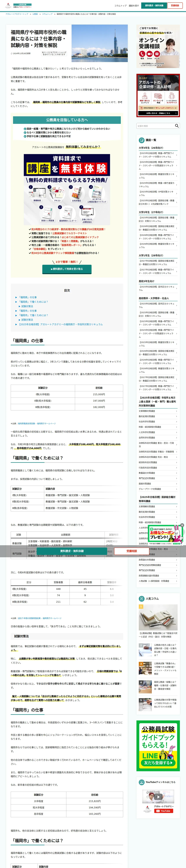Click the rank 1 popular column thumbnail

pyautogui.click(x=158, y=617)
